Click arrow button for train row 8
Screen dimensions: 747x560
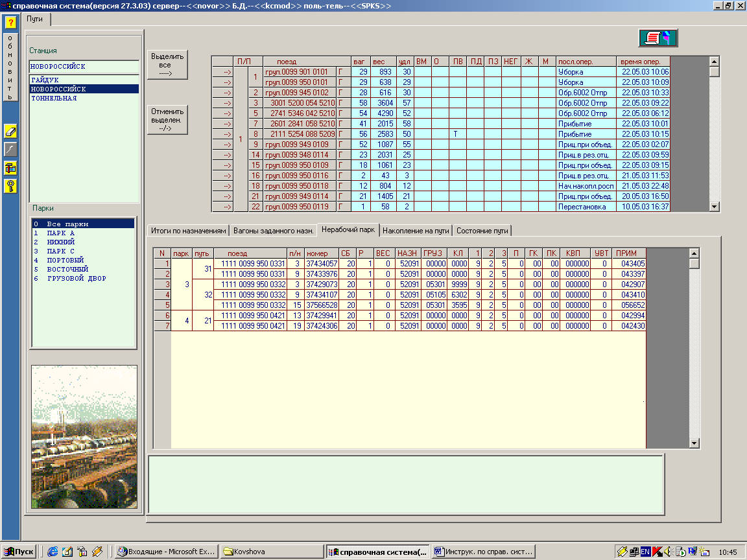(222, 134)
